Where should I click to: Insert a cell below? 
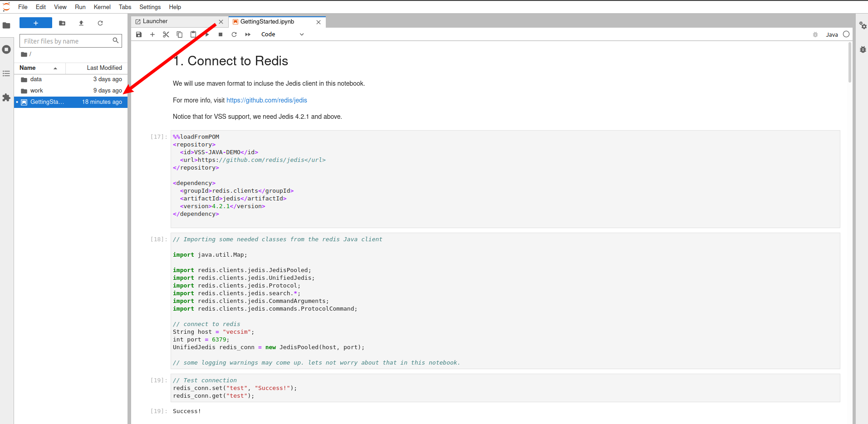[x=152, y=34]
